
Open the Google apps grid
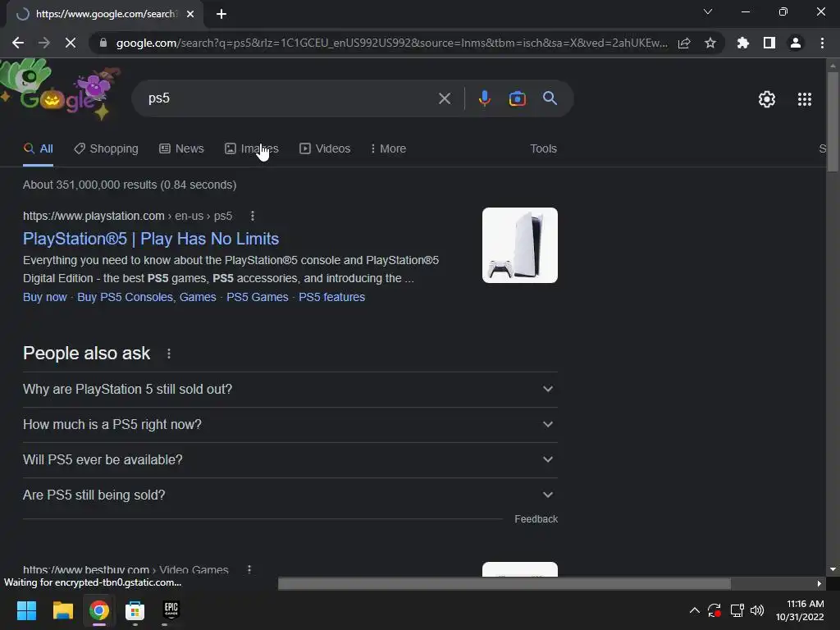point(804,99)
